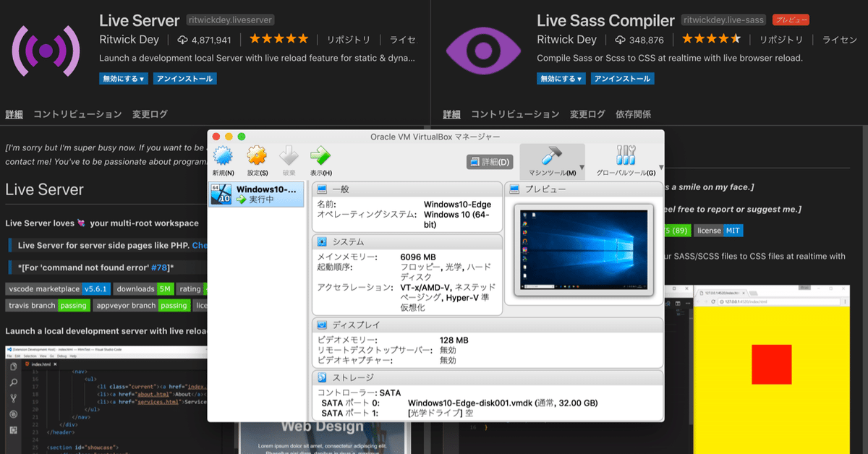This screenshot has height=454, width=868.
Task: Click the ディスプレイ section header
Action: [488, 325]
